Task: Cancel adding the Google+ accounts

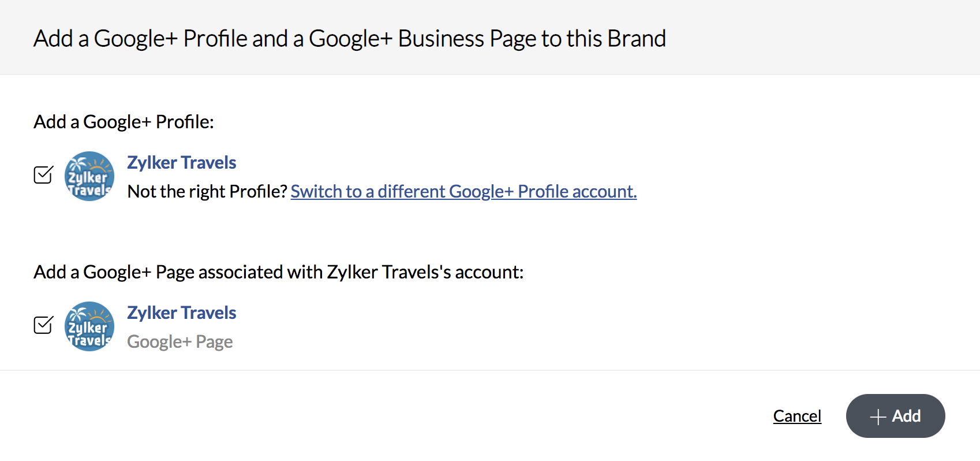Action: pyautogui.click(x=796, y=416)
